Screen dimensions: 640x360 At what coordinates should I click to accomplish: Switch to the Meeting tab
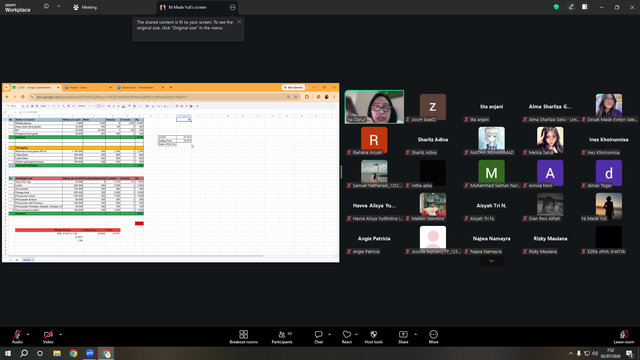(85, 7)
